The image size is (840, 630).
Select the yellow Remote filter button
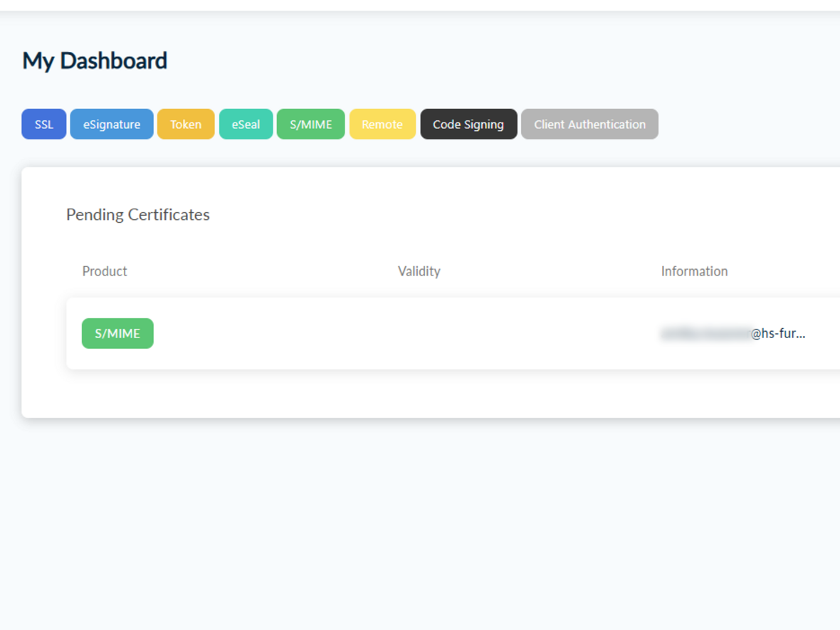point(382,124)
